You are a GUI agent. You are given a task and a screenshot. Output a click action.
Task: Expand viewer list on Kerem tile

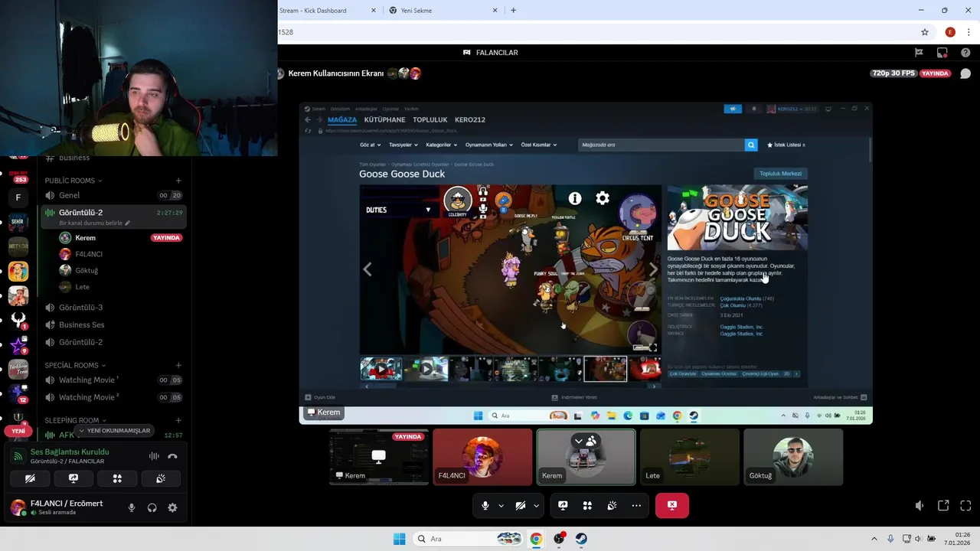[x=585, y=441]
